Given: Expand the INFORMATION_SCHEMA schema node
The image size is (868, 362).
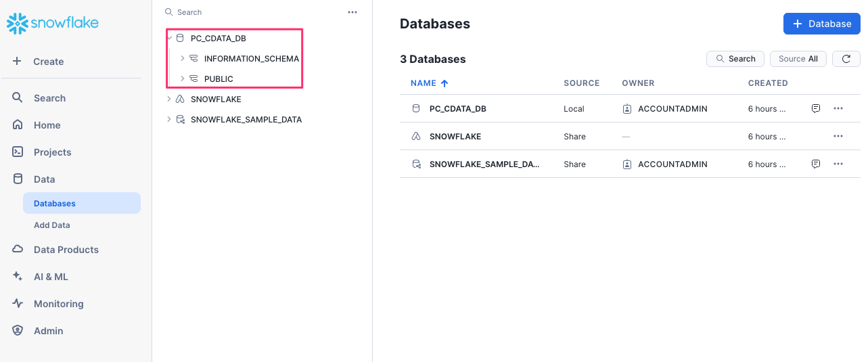Looking at the screenshot, I should (x=183, y=59).
